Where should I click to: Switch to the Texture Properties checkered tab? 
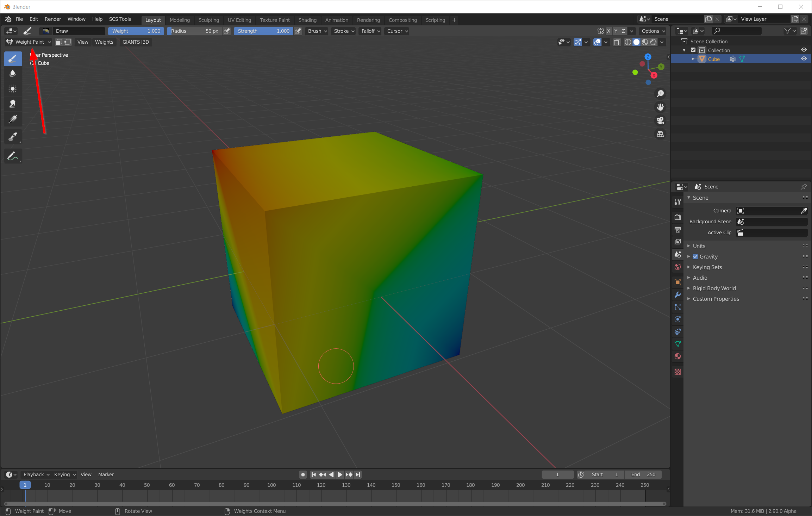click(677, 372)
